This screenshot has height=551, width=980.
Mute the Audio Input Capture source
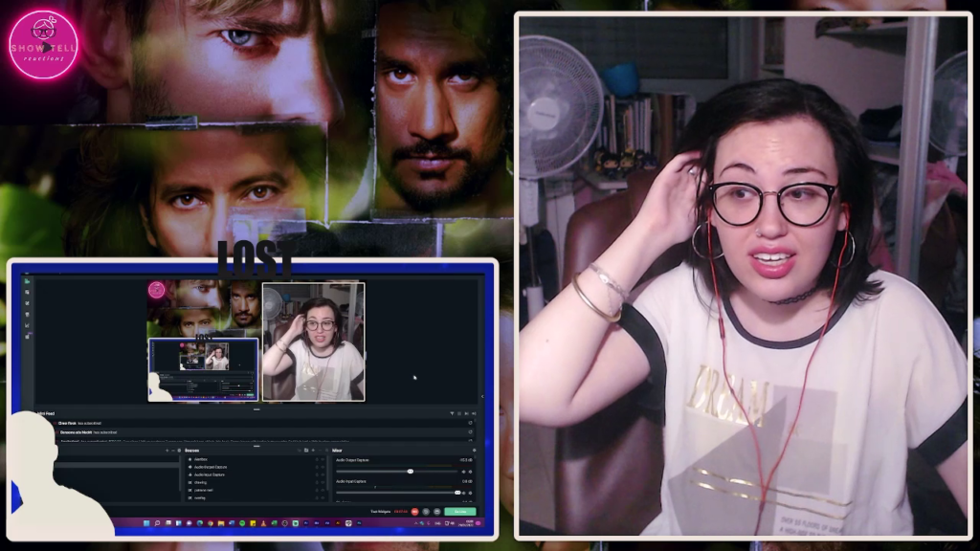point(462,492)
